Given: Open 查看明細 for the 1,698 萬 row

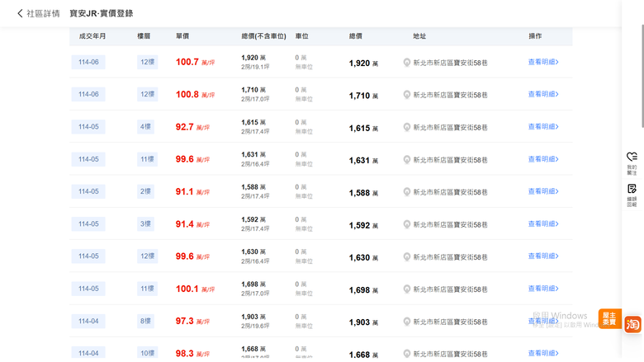Looking at the screenshot, I should (543, 289).
